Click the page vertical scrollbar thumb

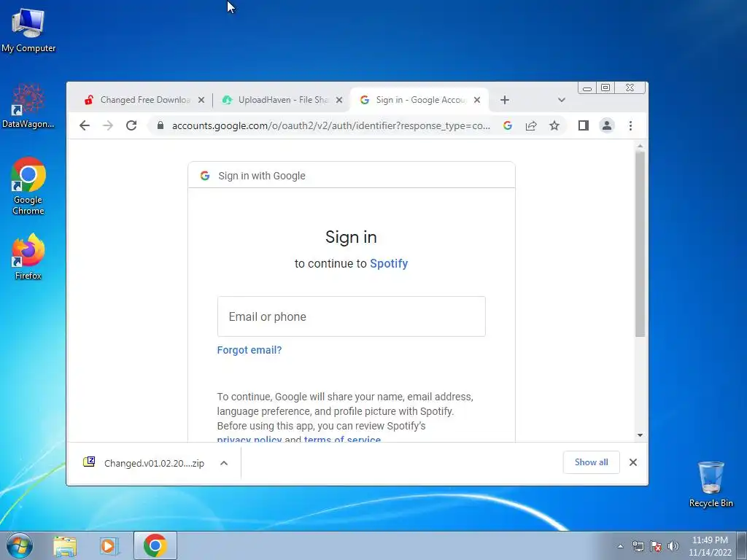(x=640, y=244)
